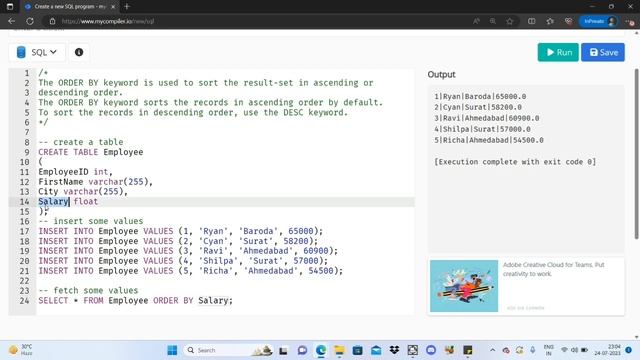The height and width of the screenshot is (360, 640).
Task: Click the site lock icon
Action: 53,21
